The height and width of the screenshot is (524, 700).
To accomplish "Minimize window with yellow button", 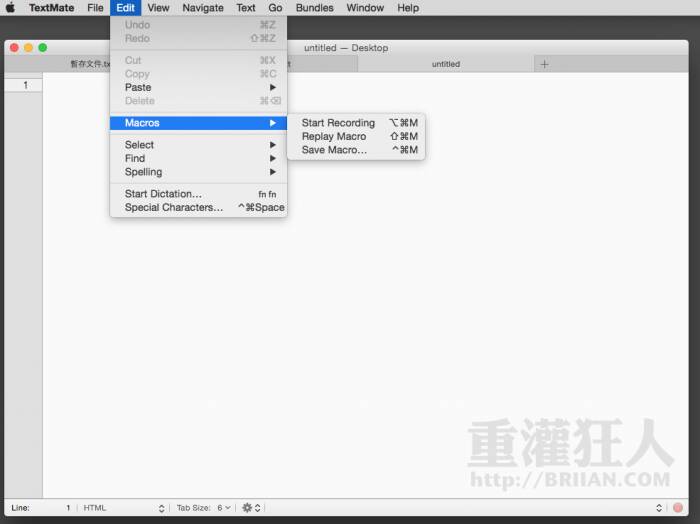I will [x=29, y=48].
